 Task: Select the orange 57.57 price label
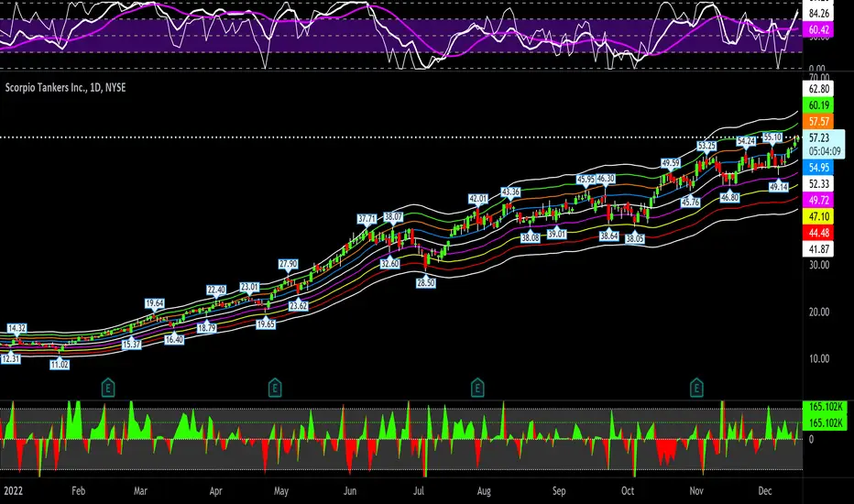pos(818,122)
